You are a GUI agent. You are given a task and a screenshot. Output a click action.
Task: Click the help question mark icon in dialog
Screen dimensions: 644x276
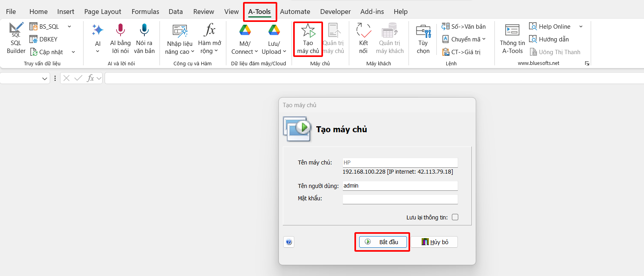(x=289, y=242)
